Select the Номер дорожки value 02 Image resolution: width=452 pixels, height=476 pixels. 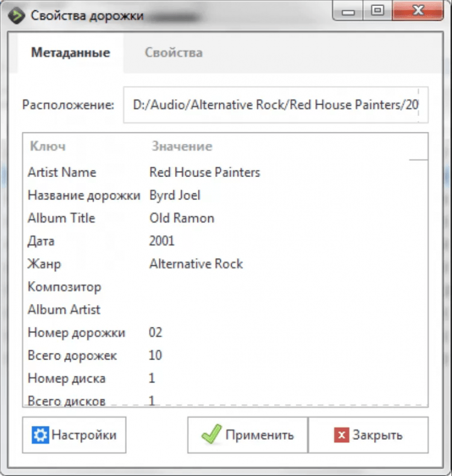(155, 332)
